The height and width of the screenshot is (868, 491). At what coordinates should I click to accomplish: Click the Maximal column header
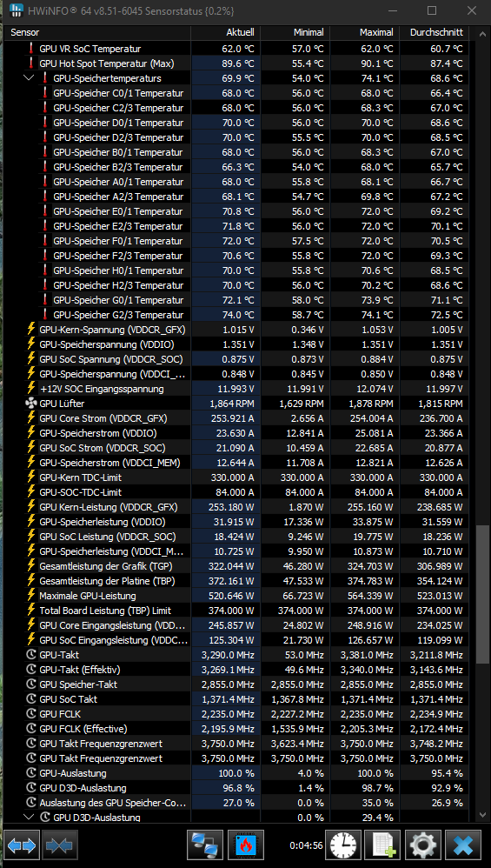[x=364, y=33]
